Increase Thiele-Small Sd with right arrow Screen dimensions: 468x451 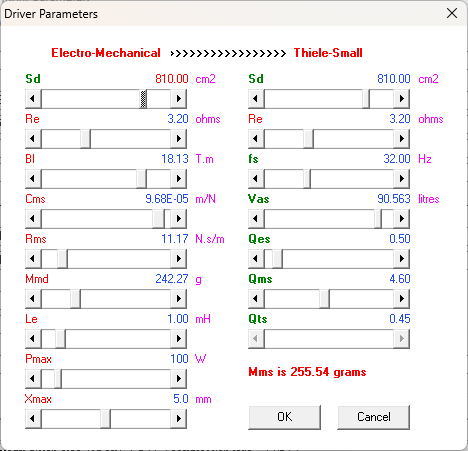pyautogui.click(x=402, y=99)
